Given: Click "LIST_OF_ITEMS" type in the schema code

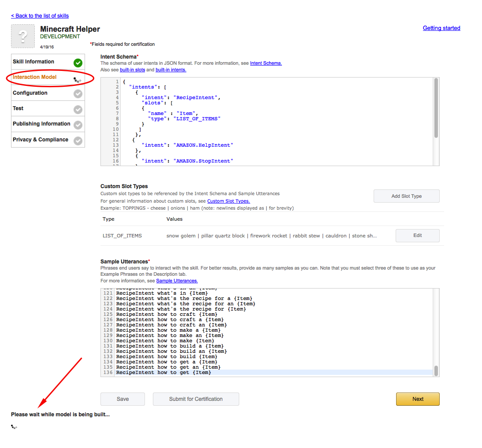Looking at the screenshot, I should (x=197, y=118).
